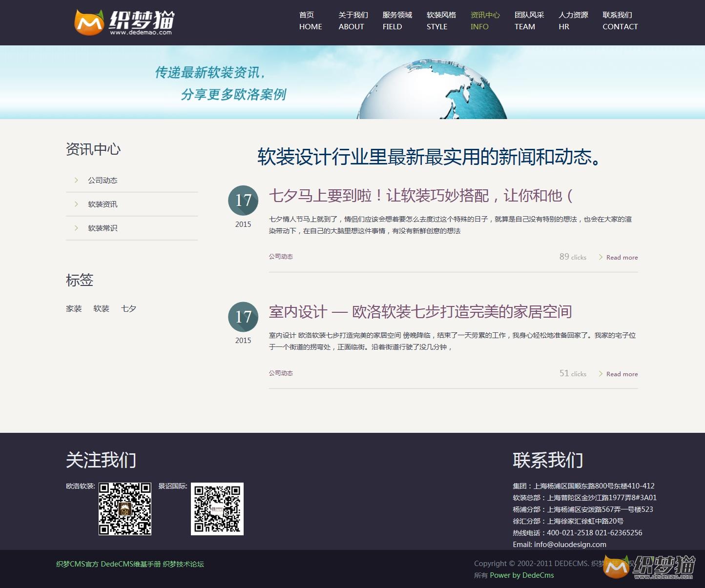Viewport: 705px width, 588px height.
Task: Click the chevron arrow beside 公司动态
Action: point(76,180)
